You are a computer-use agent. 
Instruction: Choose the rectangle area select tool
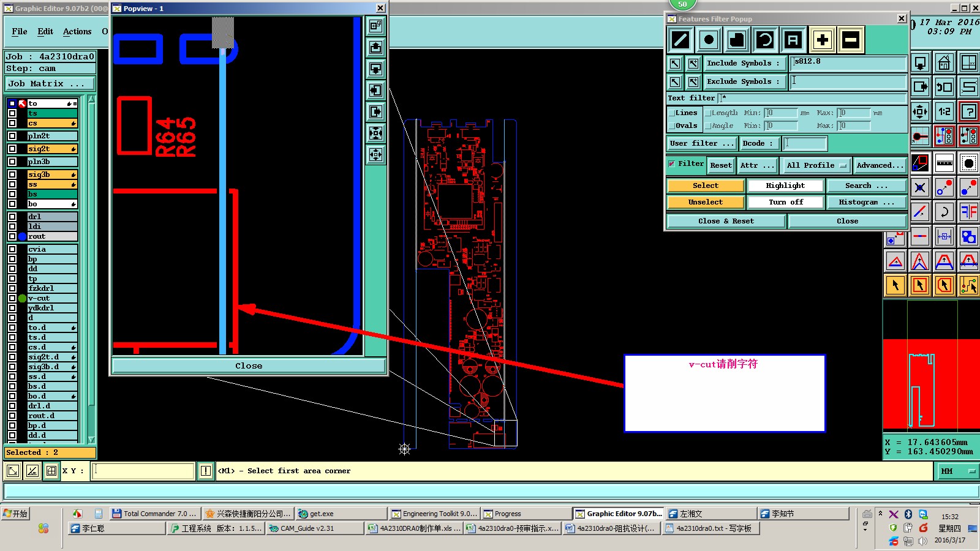coord(920,285)
